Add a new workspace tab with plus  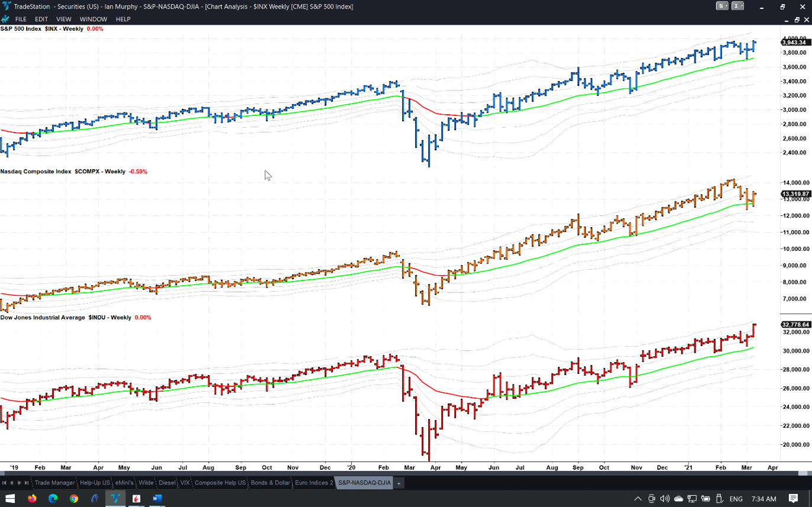coord(399,483)
